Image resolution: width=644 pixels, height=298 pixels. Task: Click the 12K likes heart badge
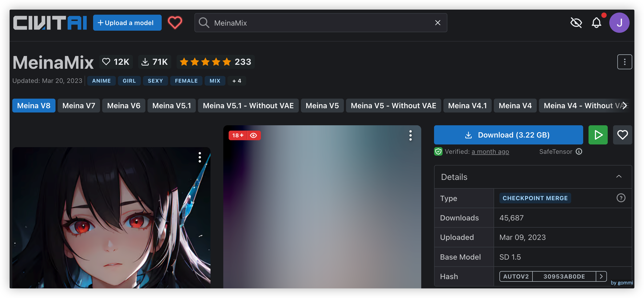coord(116,62)
